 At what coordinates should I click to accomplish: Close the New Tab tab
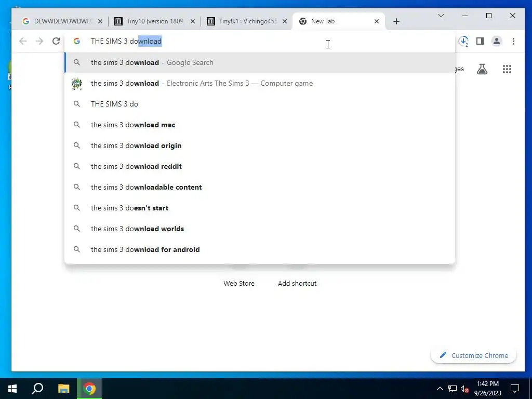pos(377,21)
